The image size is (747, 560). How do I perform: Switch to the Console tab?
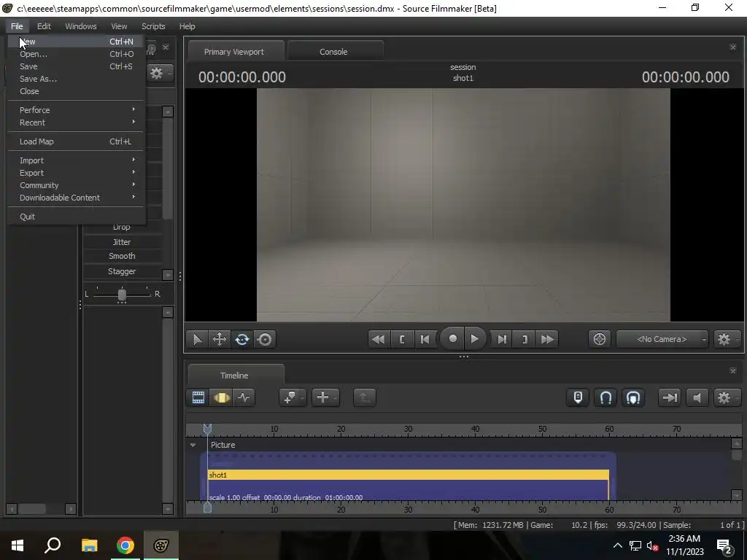point(333,52)
